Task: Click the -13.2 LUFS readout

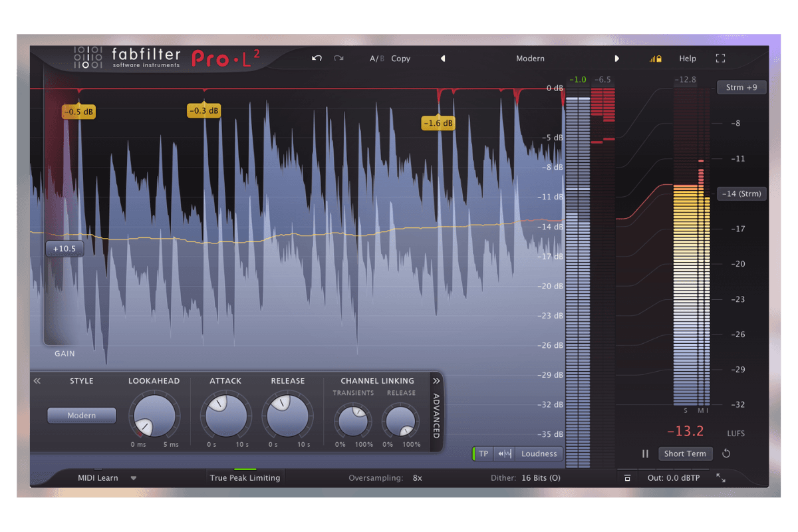Action: tap(685, 431)
